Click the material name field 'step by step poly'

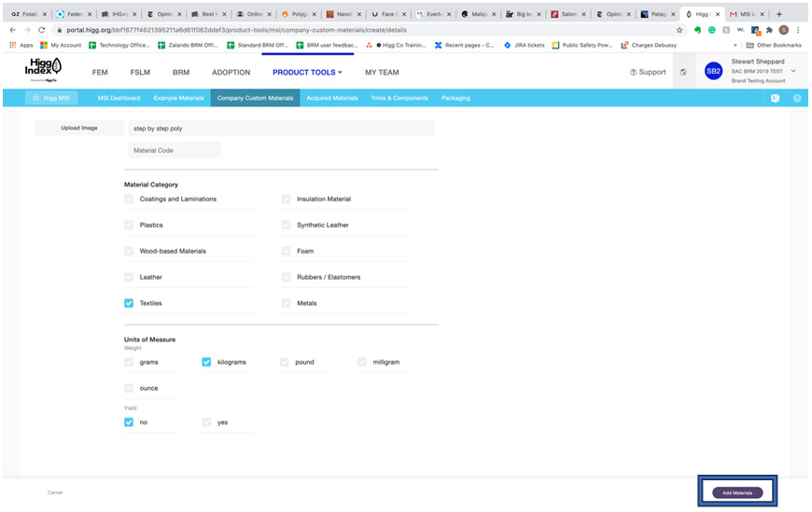pyautogui.click(x=281, y=129)
